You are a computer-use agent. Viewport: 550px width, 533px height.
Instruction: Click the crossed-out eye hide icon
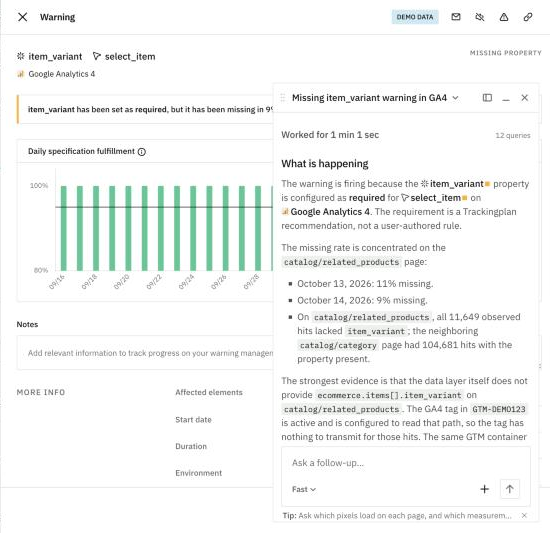point(480,17)
